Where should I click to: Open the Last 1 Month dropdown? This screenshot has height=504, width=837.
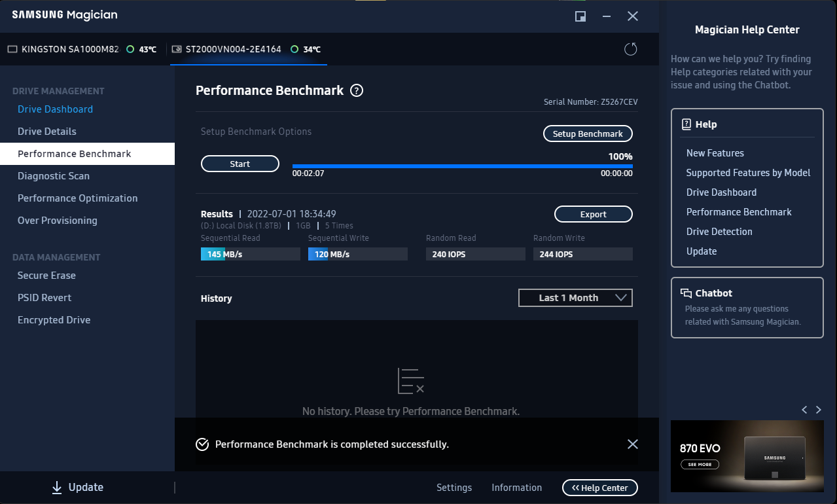click(x=575, y=298)
